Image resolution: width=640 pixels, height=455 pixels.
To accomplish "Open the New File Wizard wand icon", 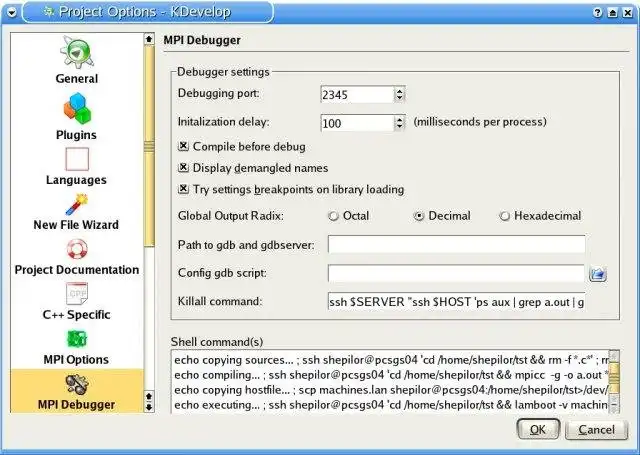I will (77, 204).
